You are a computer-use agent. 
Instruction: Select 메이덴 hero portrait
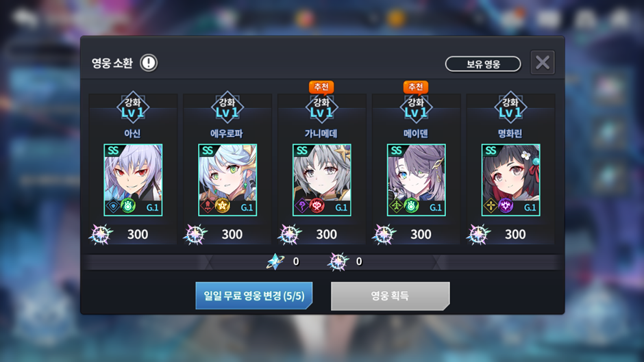tap(417, 180)
